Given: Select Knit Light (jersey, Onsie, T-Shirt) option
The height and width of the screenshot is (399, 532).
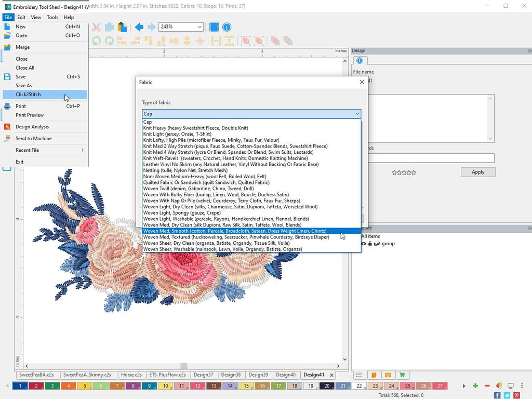Looking at the screenshot, I should pyautogui.click(x=251, y=134).
